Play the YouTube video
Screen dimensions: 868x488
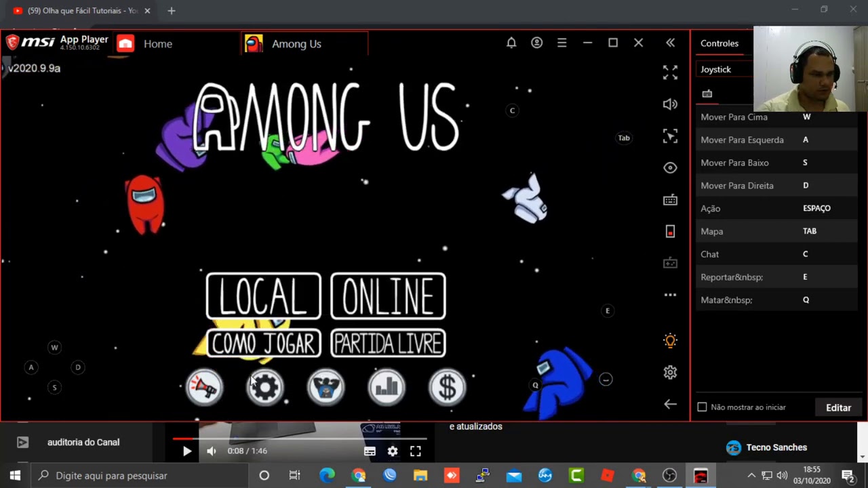pos(187,451)
